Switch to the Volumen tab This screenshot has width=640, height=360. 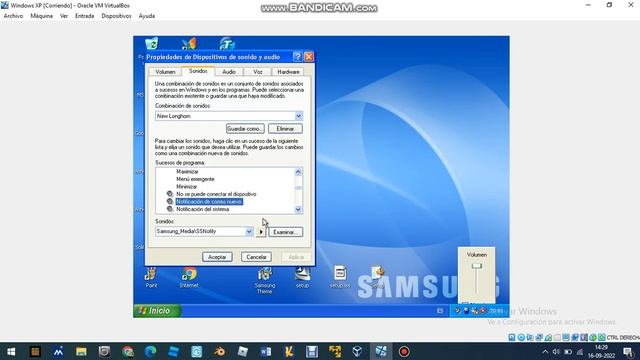click(x=165, y=72)
